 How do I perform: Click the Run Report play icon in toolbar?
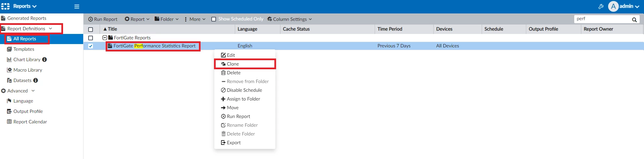point(91,19)
